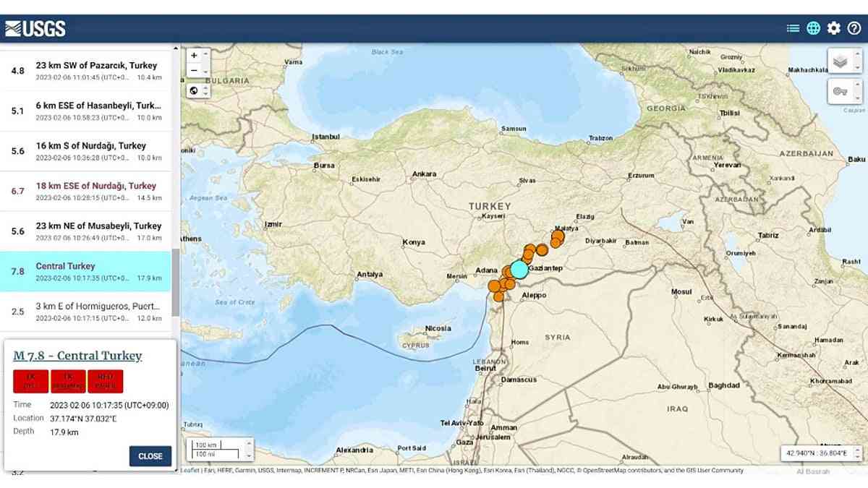Close the M 7.8 earthquake popup

click(x=150, y=456)
